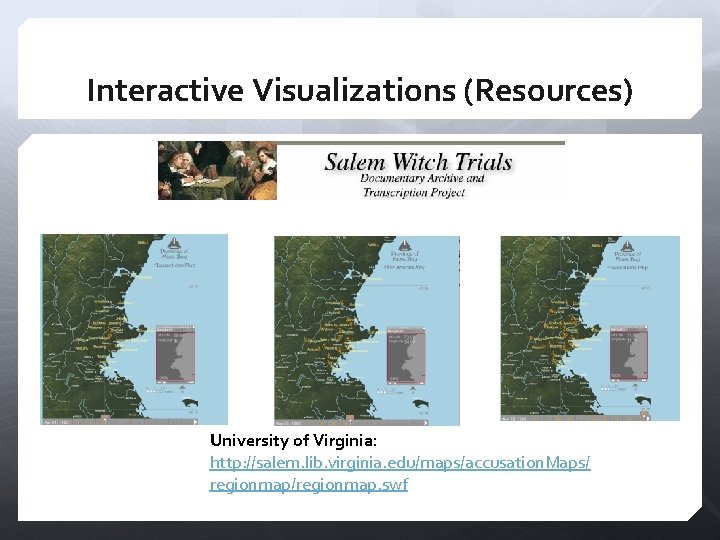Click the play arrow on middle map timeline
The height and width of the screenshot is (540, 720).
tap(426, 422)
